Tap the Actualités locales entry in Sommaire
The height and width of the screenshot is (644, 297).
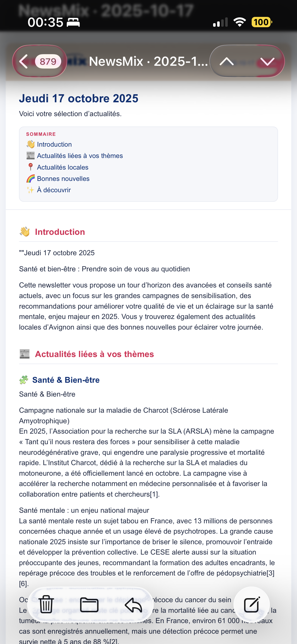coord(63,167)
